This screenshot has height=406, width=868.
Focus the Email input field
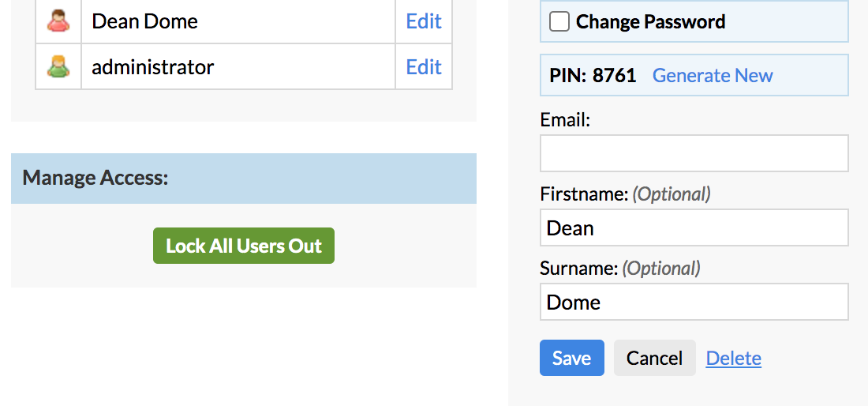point(694,153)
